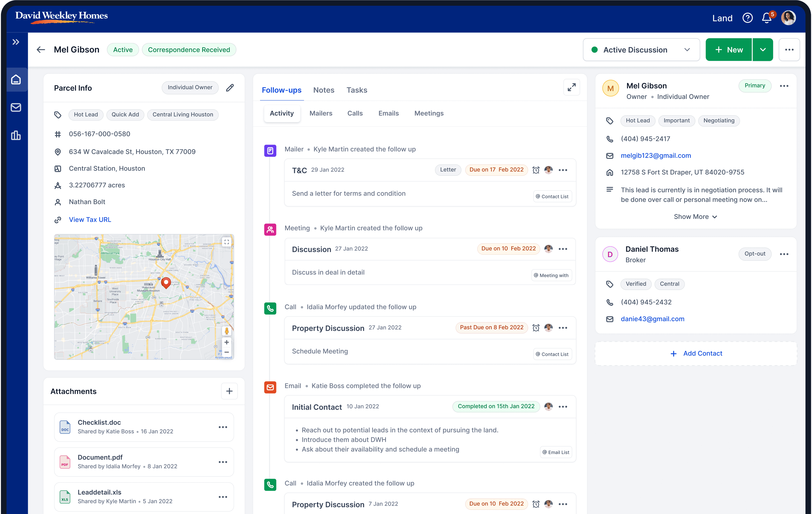Open the New button dropdown arrow
This screenshot has width=812, height=514.
tap(763, 50)
